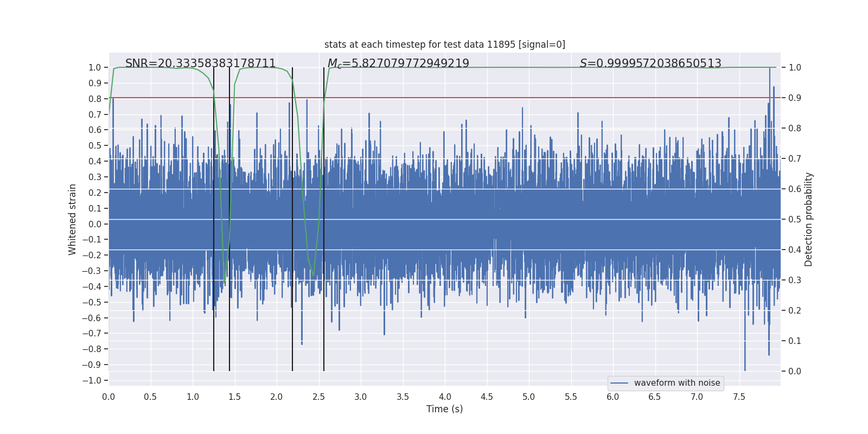Click the −1.0 tick on left strain axis
The image size is (868, 434).
pos(92,380)
